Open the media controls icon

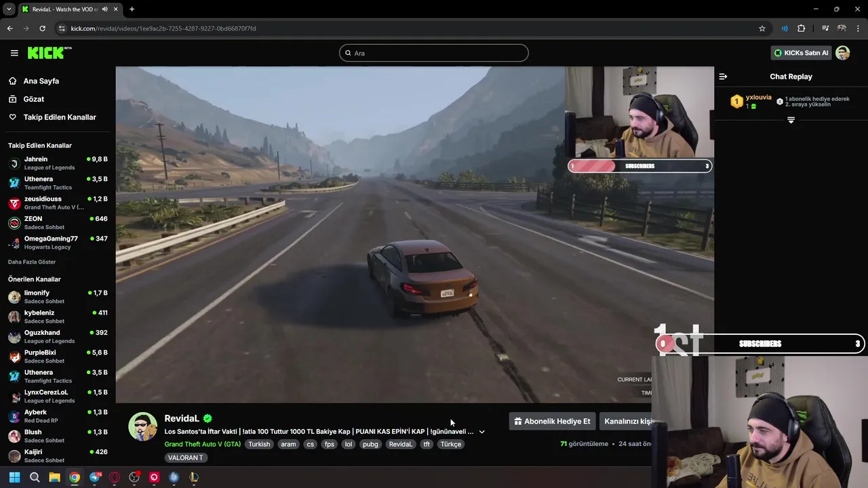pyautogui.click(x=825, y=28)
